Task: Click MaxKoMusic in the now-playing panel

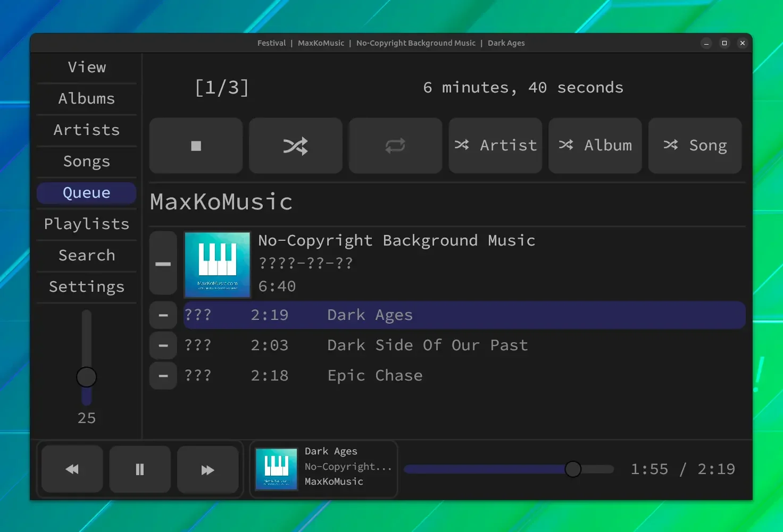Action: pos(334,482)
